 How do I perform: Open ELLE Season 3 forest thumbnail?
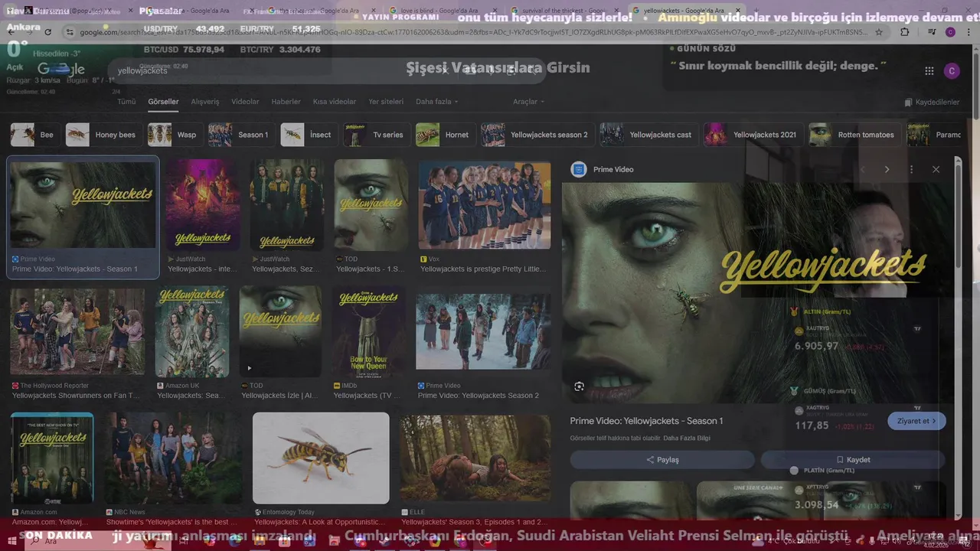click(475, 458)
